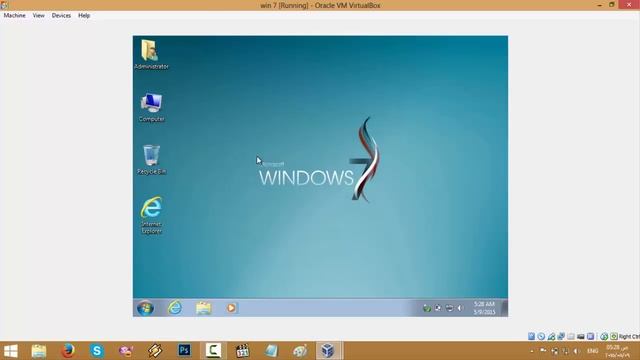The height and width of the screenshot is (360, 640).
Task: Launch Photoshop from host taskbar
Action: 184,350
